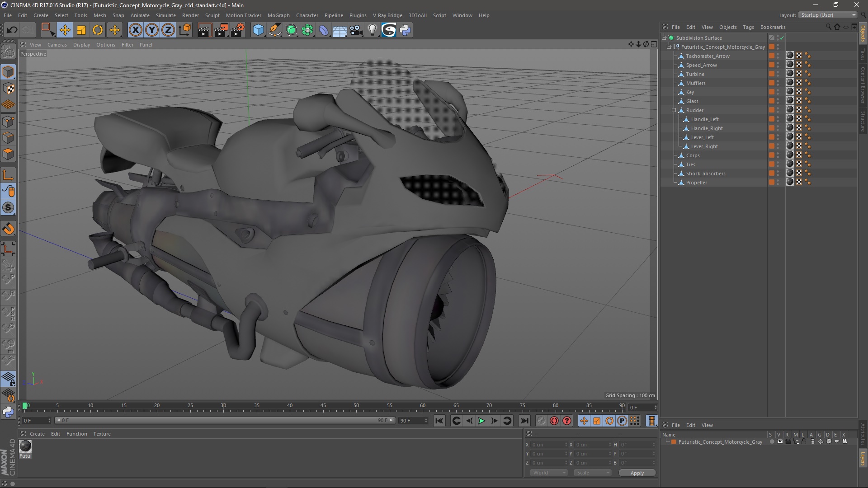Screen dimensions: 868x488
Task: Open the Cameras viewport menu
Action: [x=57, y=45]
